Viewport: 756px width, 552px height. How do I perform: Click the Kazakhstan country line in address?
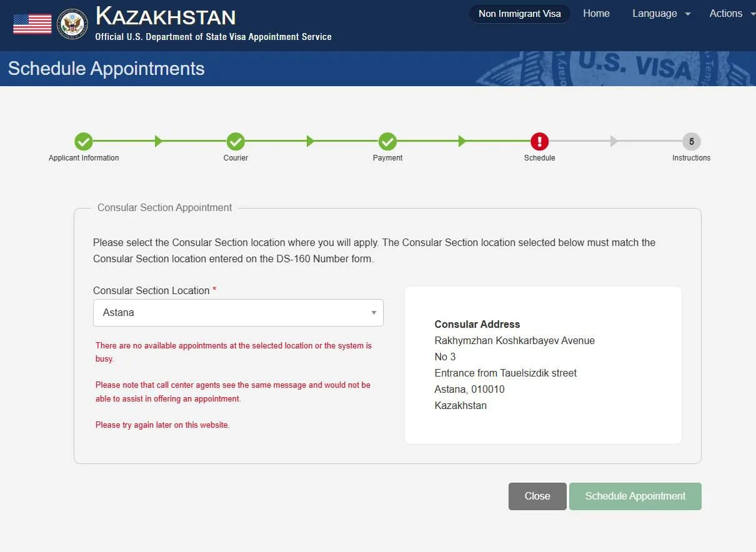point(460,405)
